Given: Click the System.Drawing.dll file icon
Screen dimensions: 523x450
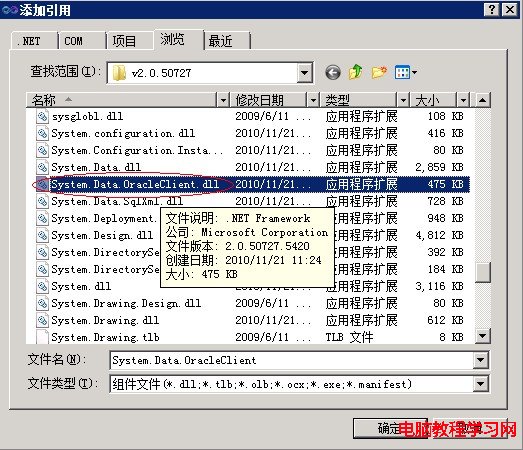Looking at the screenshot, I should (x=42, y=320).
